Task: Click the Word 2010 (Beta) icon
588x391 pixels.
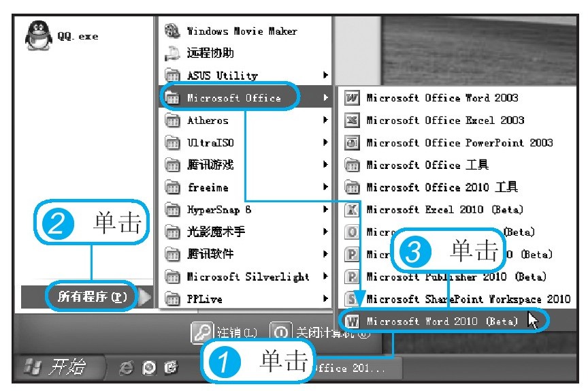Action: (x=352, y=322)
